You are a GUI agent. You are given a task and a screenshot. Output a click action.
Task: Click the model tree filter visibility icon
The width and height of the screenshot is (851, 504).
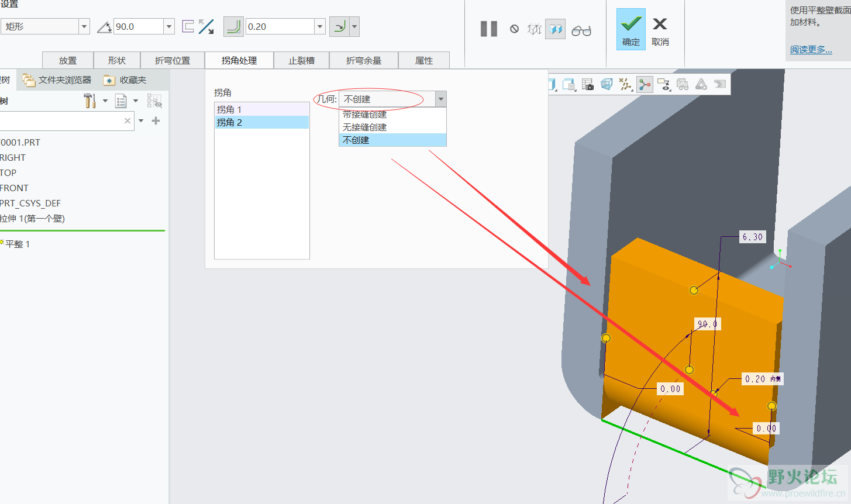coord(154,101)
